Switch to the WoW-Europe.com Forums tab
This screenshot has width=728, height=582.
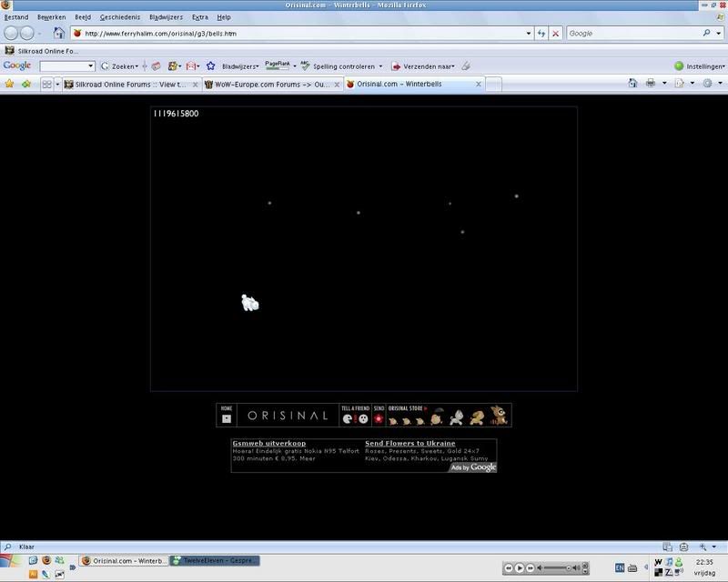[272, 85]
